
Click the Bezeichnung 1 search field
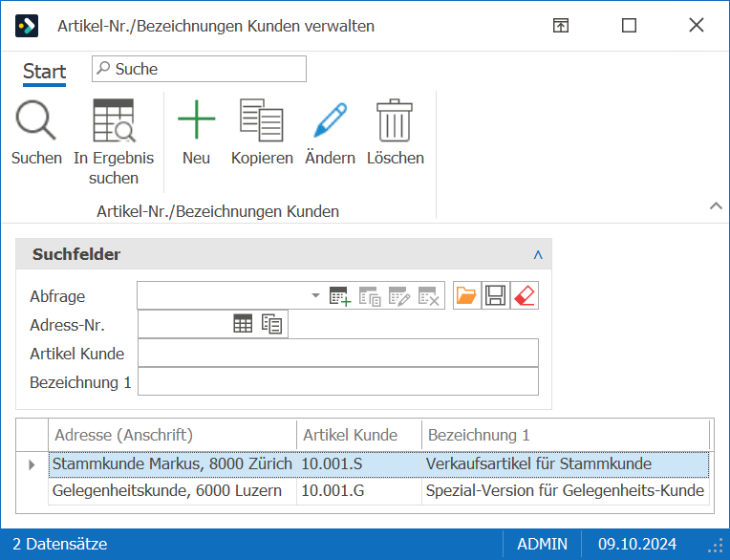coord(338,381)
